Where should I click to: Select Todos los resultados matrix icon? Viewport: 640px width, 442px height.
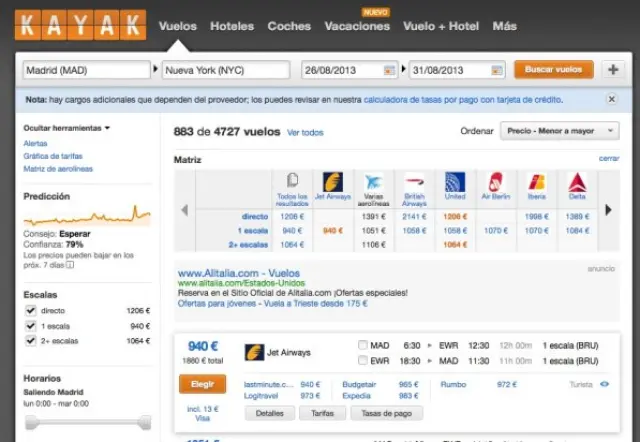pos(292,181)
